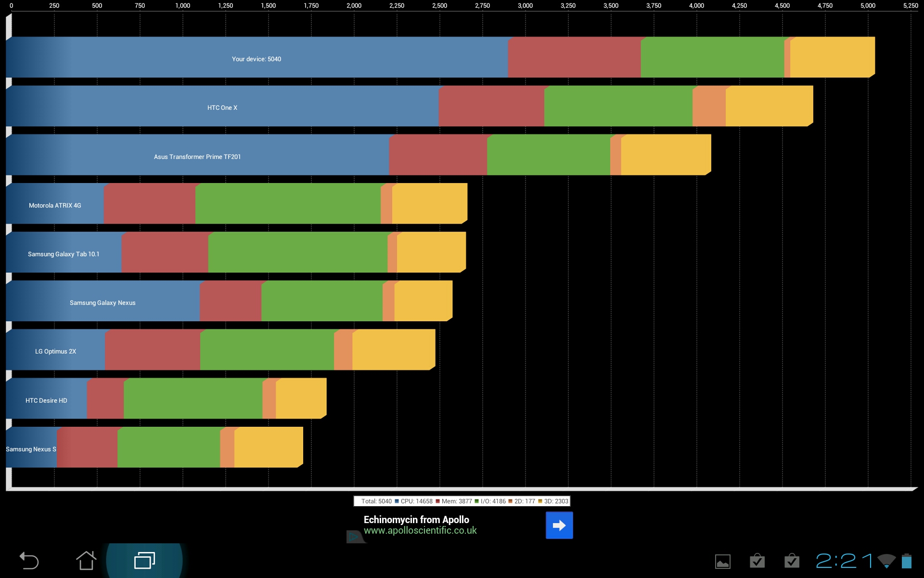Tap the Android home icon

tap(86, 561)
